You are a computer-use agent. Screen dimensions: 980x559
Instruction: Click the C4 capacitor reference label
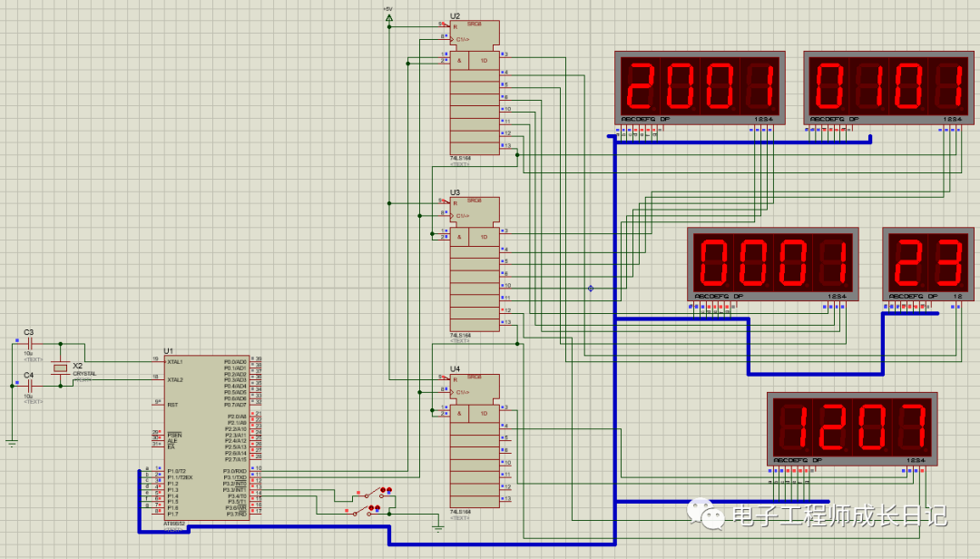point(29,375)
